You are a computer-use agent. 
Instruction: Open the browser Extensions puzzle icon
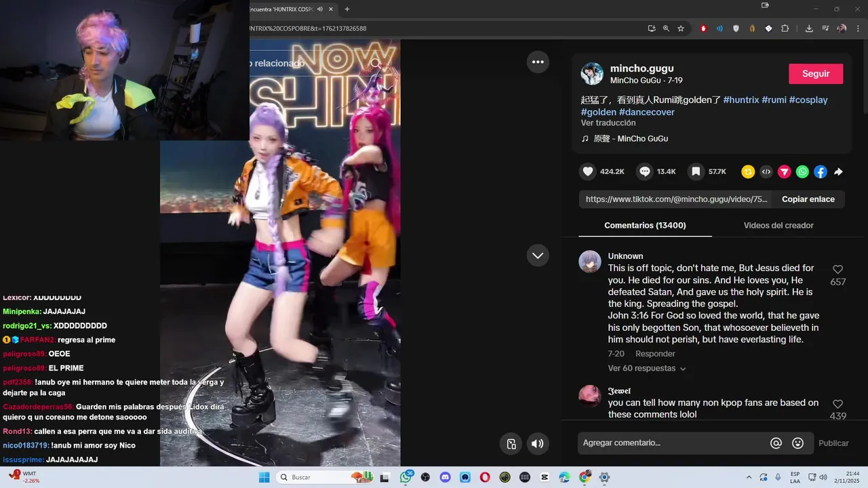tap(785, 28)
